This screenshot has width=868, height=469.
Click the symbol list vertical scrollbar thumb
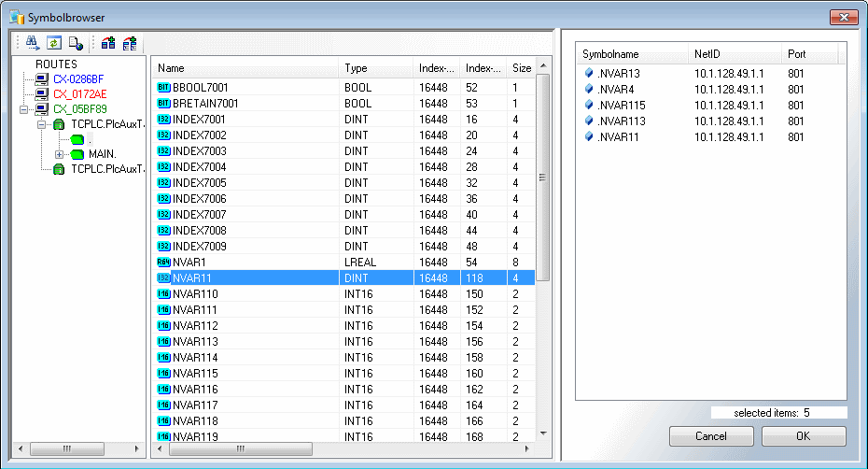click(543, 178)
